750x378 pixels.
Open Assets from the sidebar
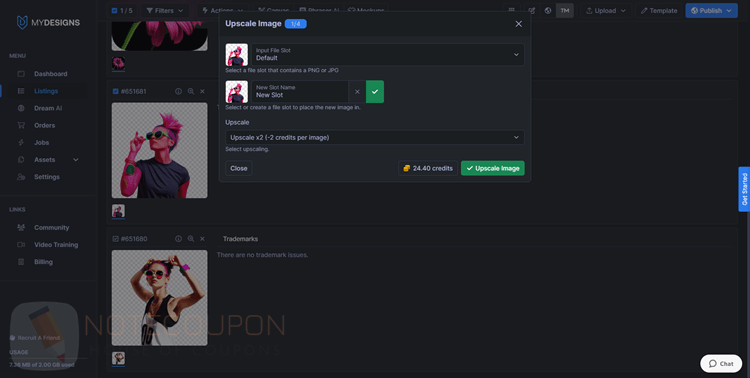tap(44, 160)
